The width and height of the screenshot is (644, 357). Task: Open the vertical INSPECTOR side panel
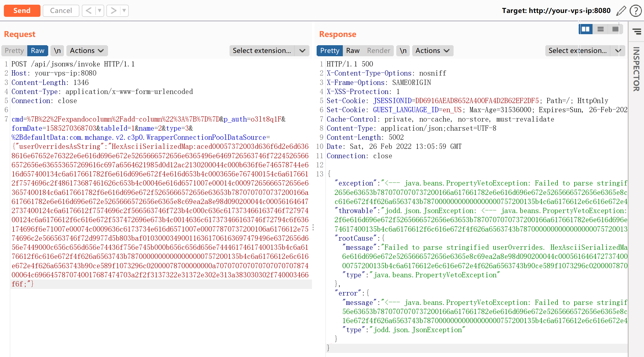(636, 69)
